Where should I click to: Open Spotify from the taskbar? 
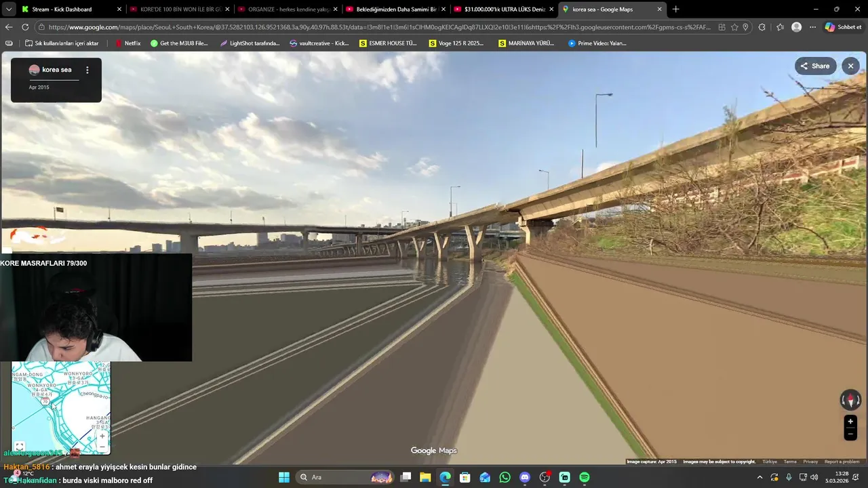[x=585, y=477]
